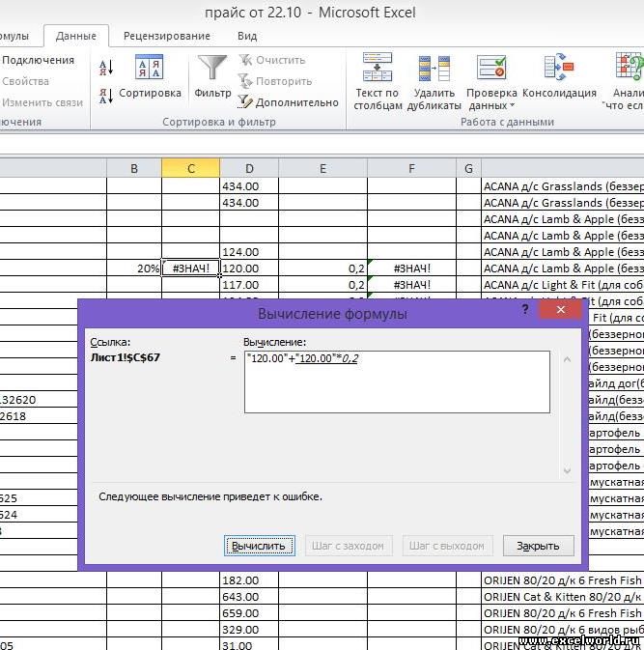Select 0,2 cell beside 117.00

pos(322,285)
